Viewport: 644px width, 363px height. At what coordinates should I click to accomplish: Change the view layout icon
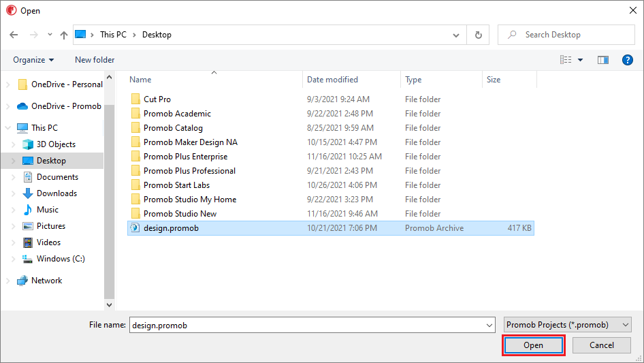(x=566, y=60)
